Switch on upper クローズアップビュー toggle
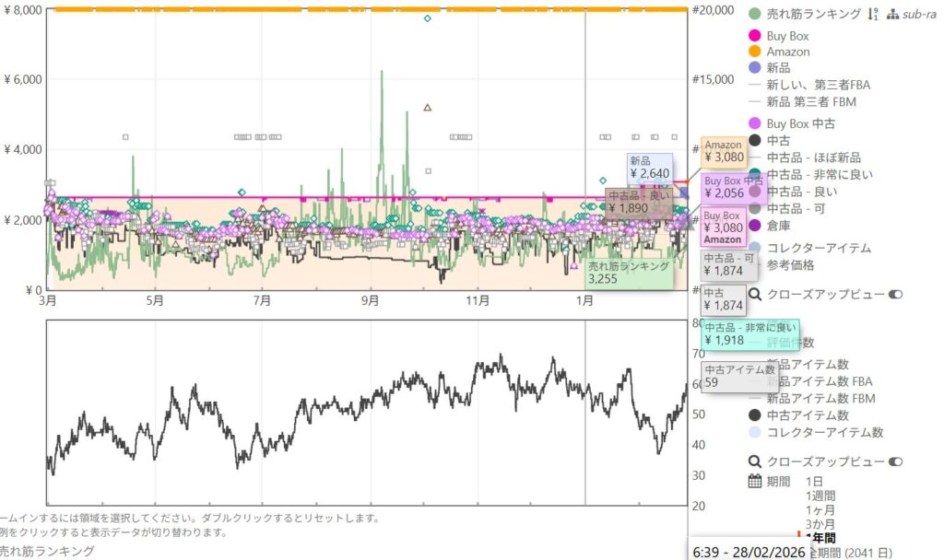Image resolution: width=944 pixels, height=560 pixels. (x=895, y=294)
